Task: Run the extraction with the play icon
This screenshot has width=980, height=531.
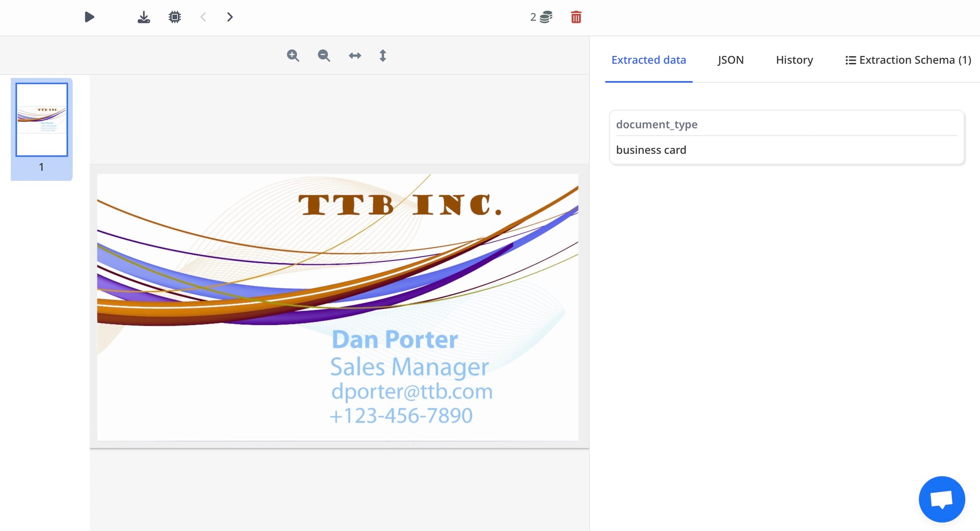Action: pos(89,17)
